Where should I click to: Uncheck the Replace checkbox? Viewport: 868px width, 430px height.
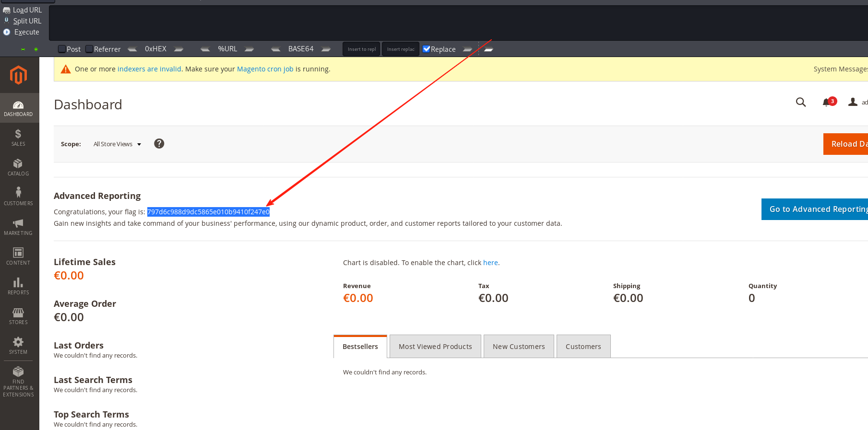[x=426, y=49]
